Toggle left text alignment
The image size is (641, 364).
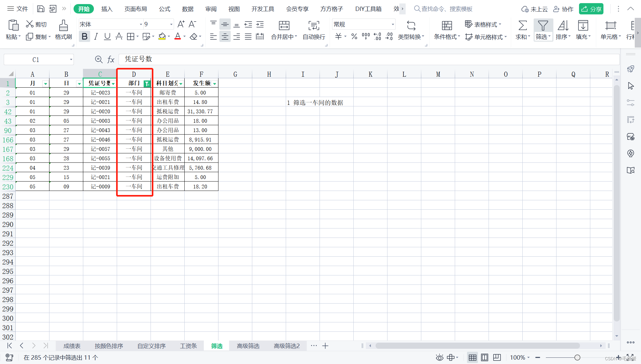[213, 37]
